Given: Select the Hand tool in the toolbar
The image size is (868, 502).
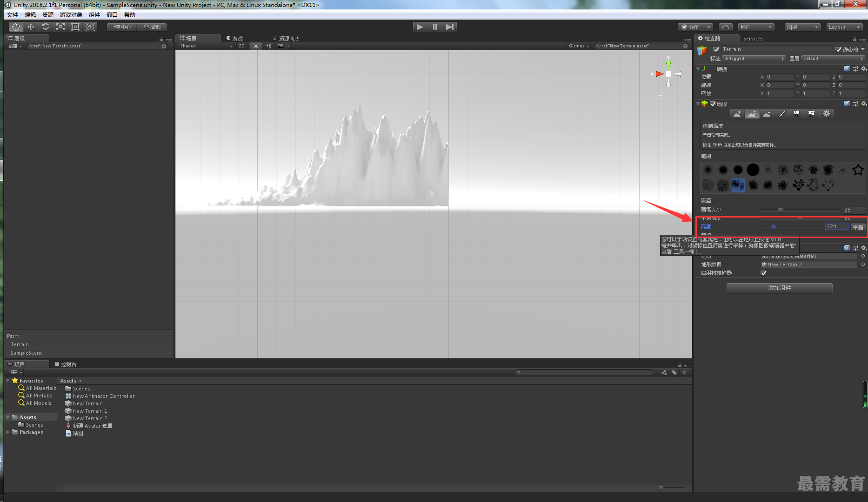Looking at the screenshot, I should pyautogui.click(x=16, y=27).
